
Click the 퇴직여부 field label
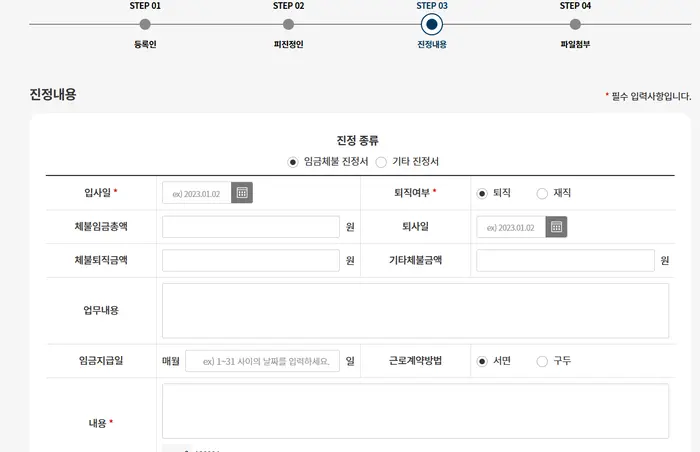412,193
